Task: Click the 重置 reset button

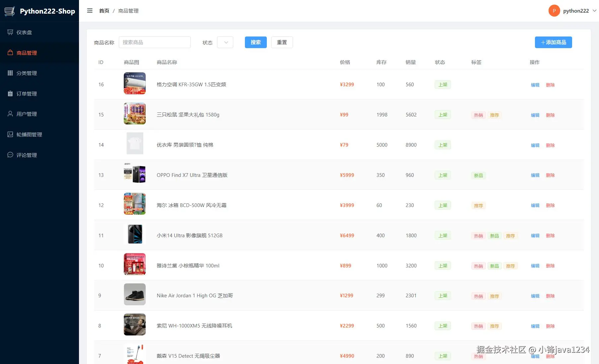Action: click(282, 42)
